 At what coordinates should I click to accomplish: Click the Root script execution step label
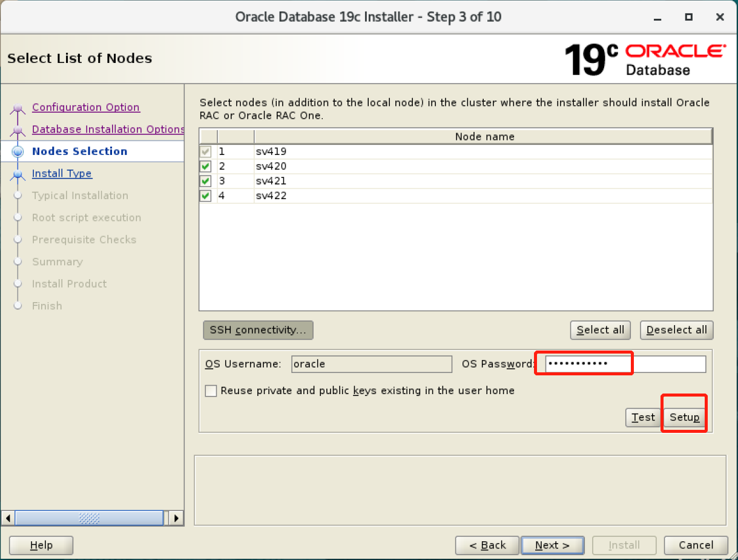(87, 217)
